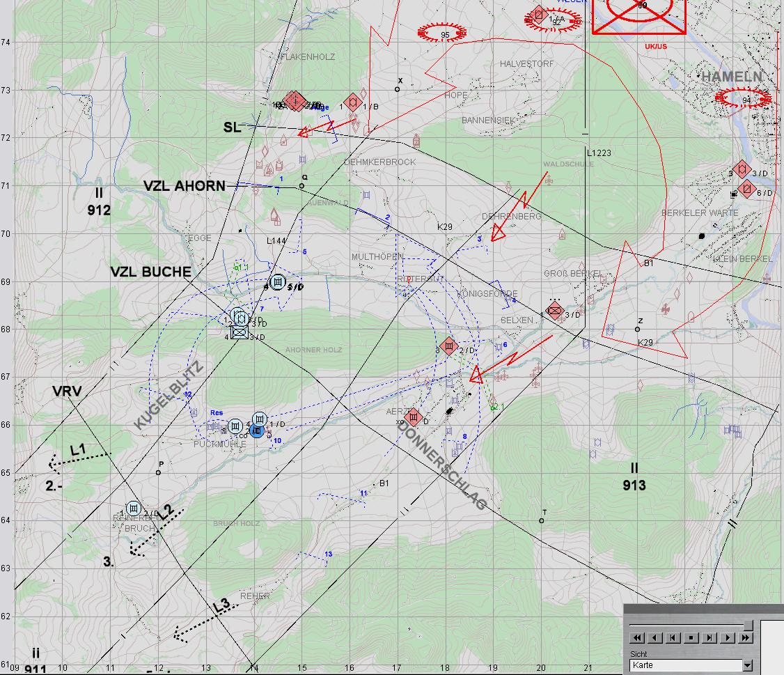Click the red enemy unit at Aerzen
This screenshot has width=784, height=675.
coord(414,417)
